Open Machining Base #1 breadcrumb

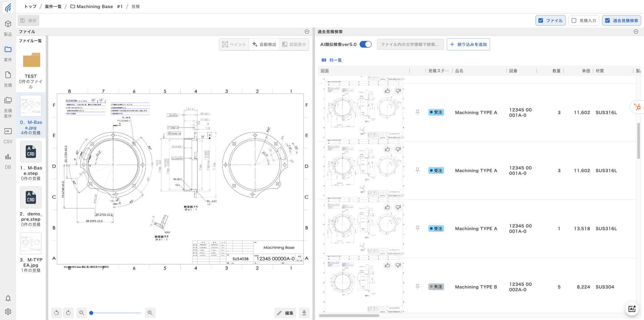[x=96, y=6]
